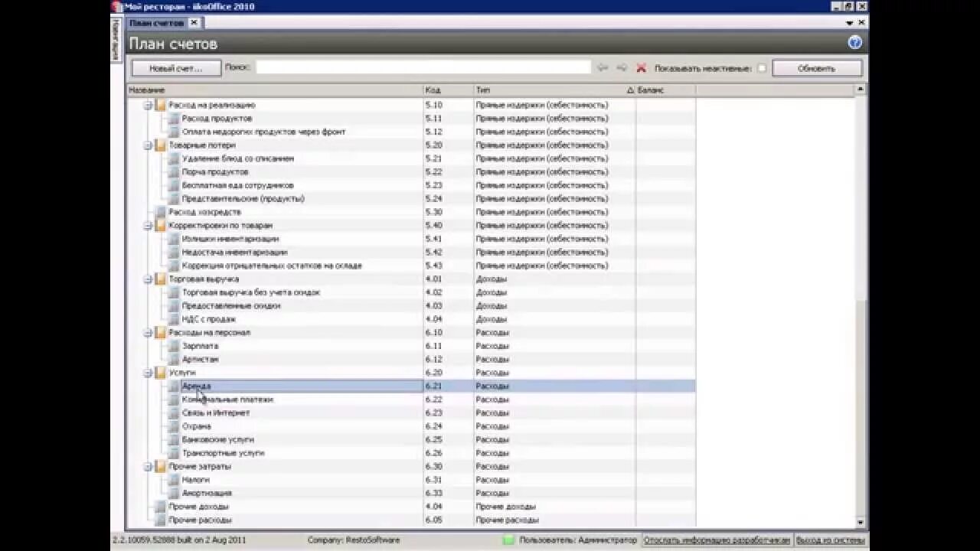Click folder icon of Товарные потери
Viewport: 980px width, 551px height.
(x=161, y=145)
